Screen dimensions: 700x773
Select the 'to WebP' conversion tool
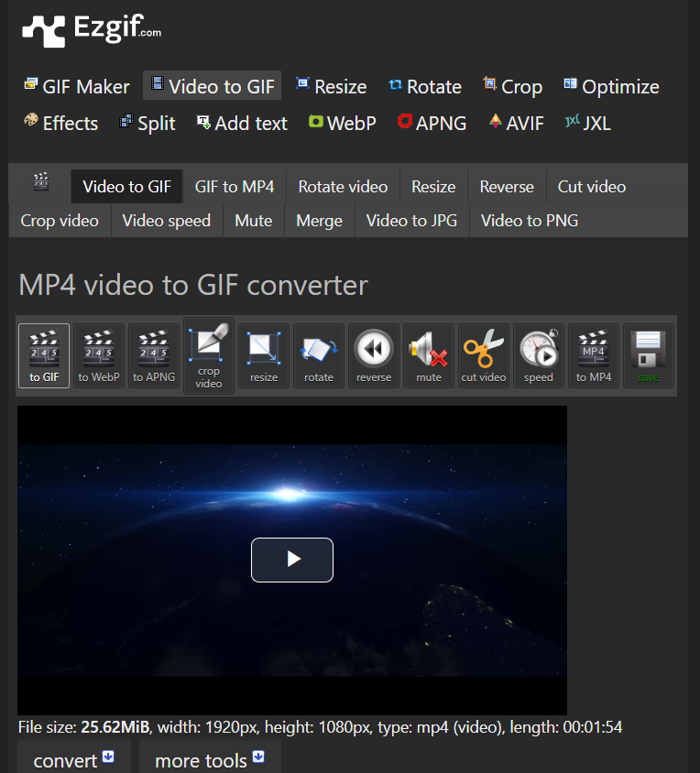[98, 355]
